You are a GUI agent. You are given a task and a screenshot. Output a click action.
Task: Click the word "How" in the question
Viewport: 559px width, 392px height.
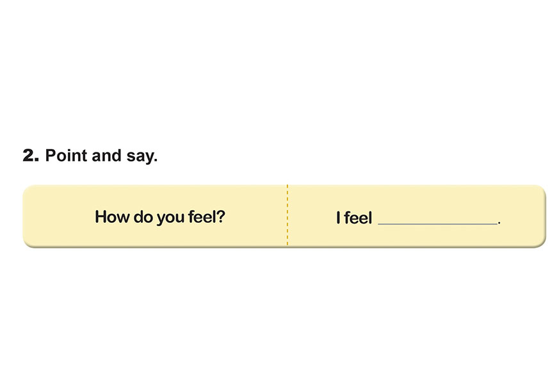click(x=111, y=217)
